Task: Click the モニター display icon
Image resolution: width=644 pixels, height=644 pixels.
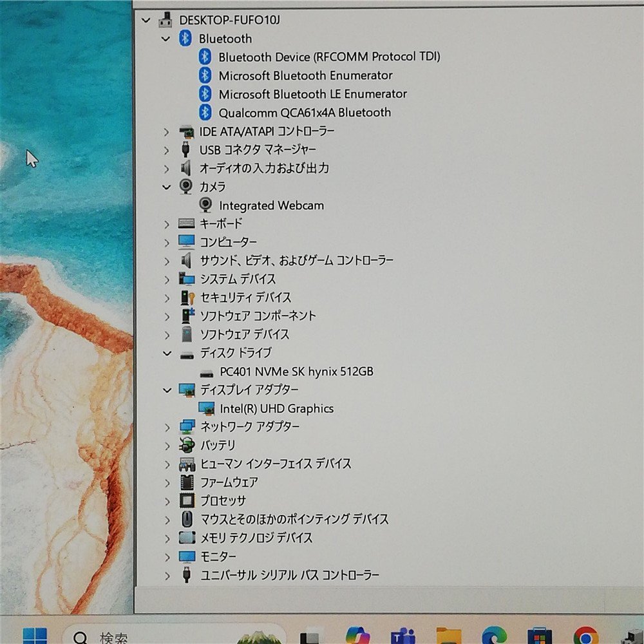Action: point(187,556)
